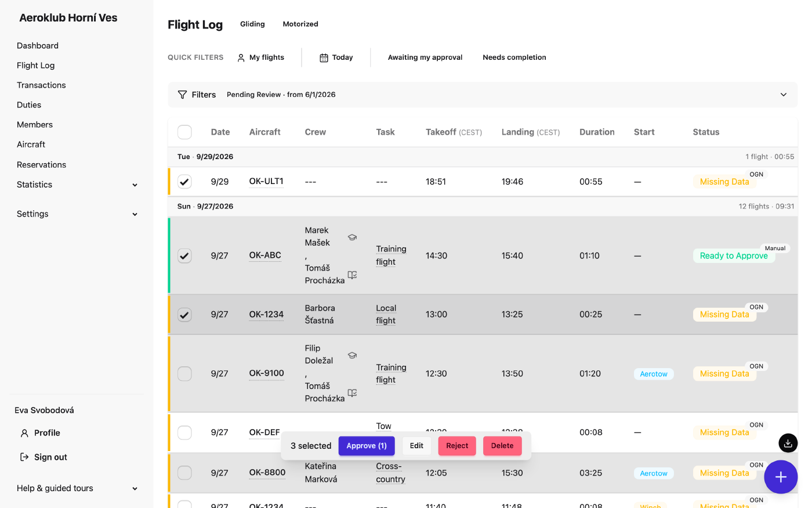Image resolution: width=812 pixels, height=508 pixels.
Task: Open Duties page in sidebar
Action: [x=29, y=105]
